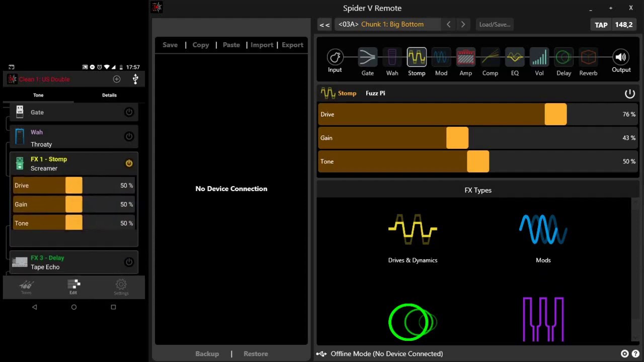Toggle Gate power in phone app
Screen dimensions: 644x362
pyautogui.click(x=129, y=112)
